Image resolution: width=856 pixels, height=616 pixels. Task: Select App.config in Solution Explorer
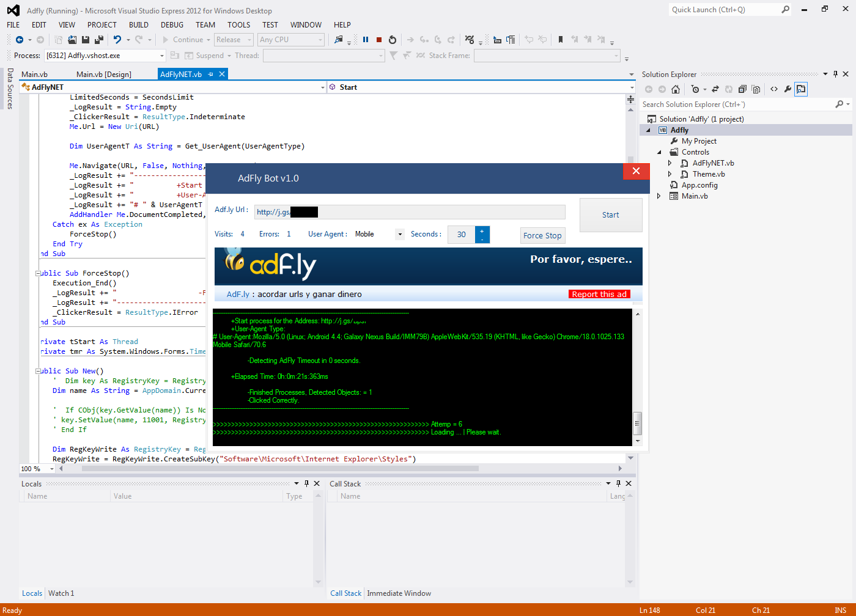[699, 185]
